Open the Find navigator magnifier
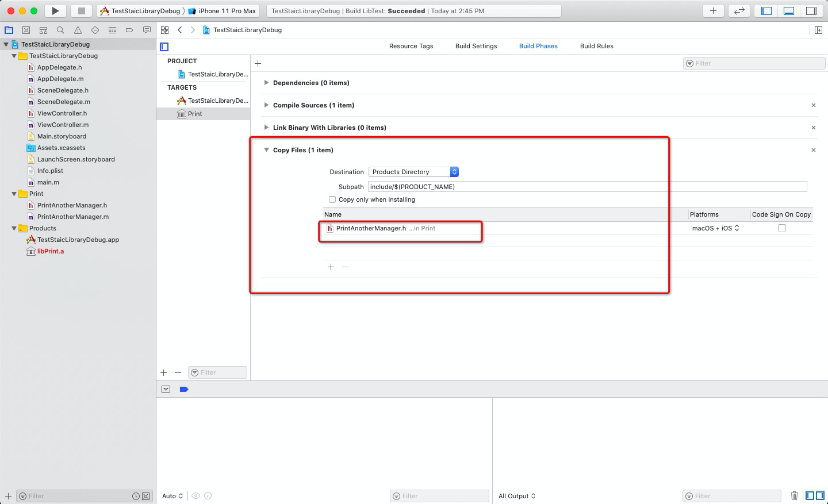Image resolution: width=828 pixels, height=504 pixels. [60, 30]
